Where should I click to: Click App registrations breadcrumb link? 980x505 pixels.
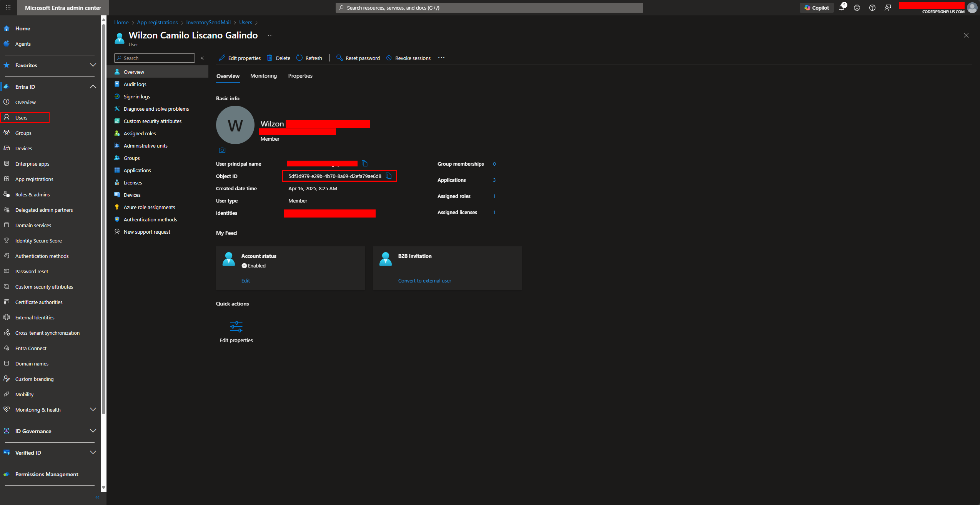(x=157, y=22)
